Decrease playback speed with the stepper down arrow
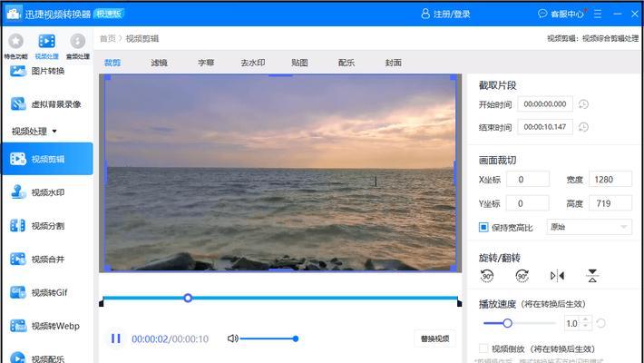644x363 pixels. (586, 327)
